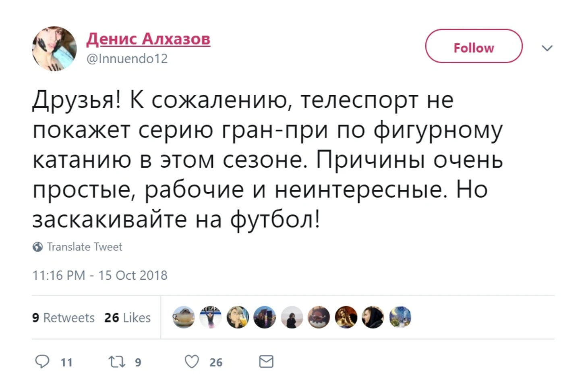Open the Денис Алхазов profile name link
Image resolution: width=588 pixels, height=385 pixels.
point(148,39)
